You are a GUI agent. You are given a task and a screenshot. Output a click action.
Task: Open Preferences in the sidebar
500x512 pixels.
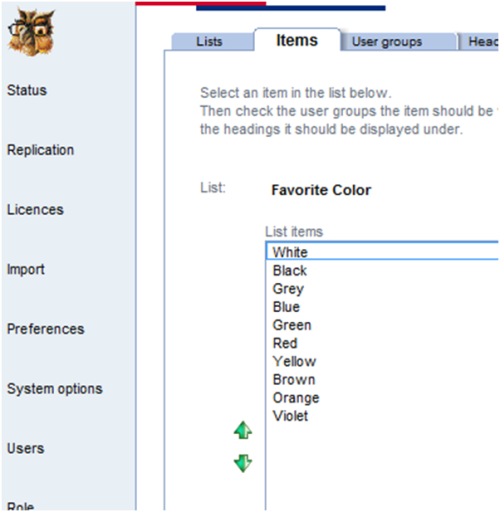pos(46,329)
